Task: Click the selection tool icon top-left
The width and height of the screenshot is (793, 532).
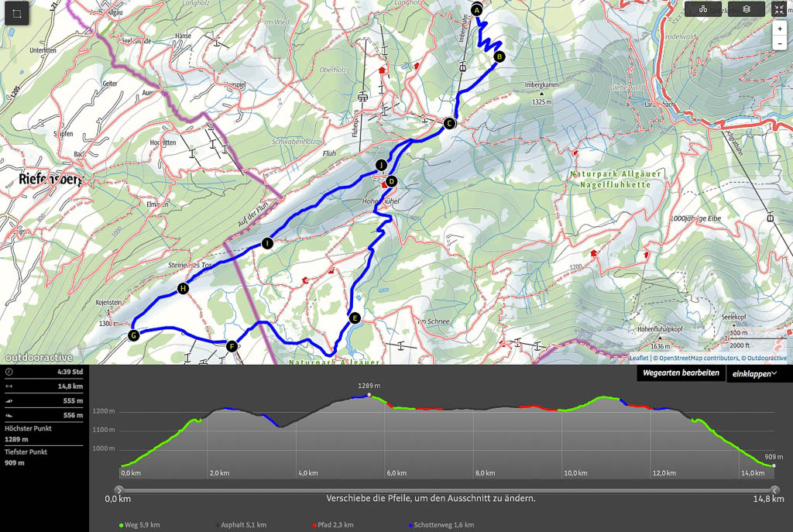Action: pos(15,14)
